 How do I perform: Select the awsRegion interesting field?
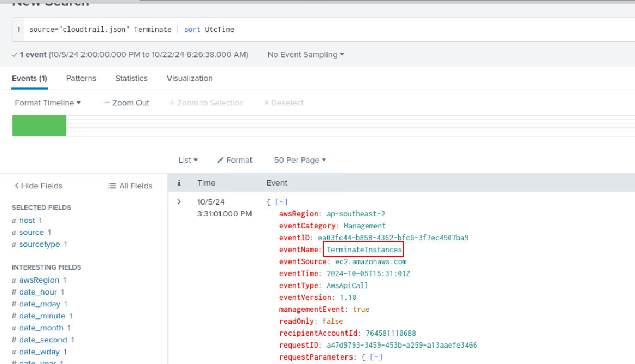point(39,280)
